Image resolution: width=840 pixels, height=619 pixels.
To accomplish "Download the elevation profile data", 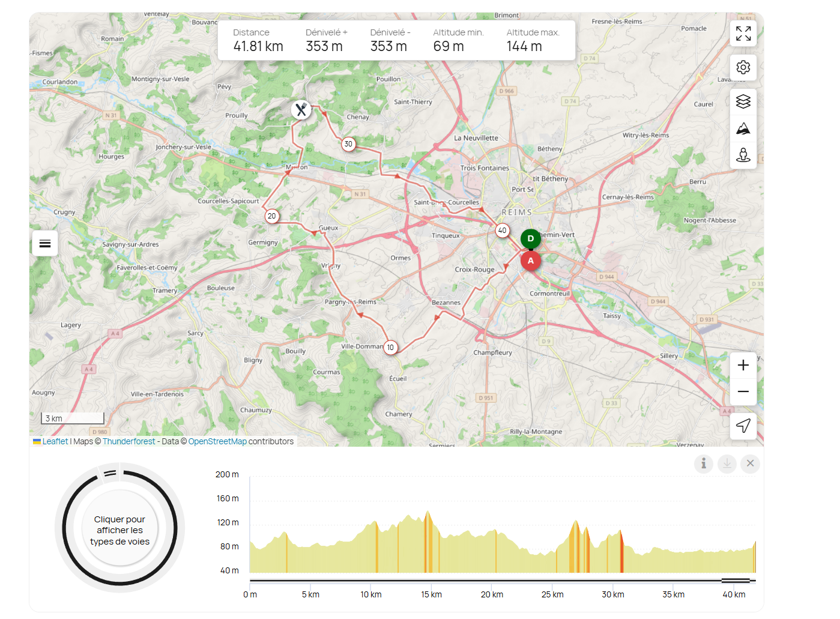I will (727, 463).
